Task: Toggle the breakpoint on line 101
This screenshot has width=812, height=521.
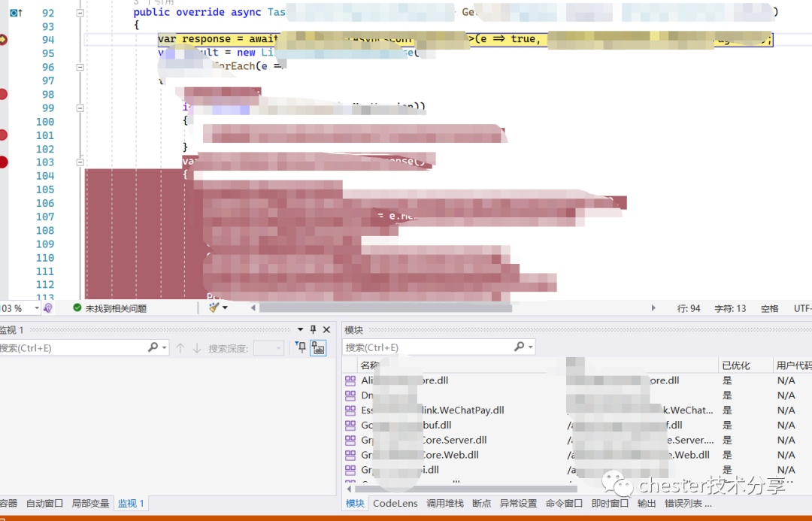Action: [x=2, y=135]
